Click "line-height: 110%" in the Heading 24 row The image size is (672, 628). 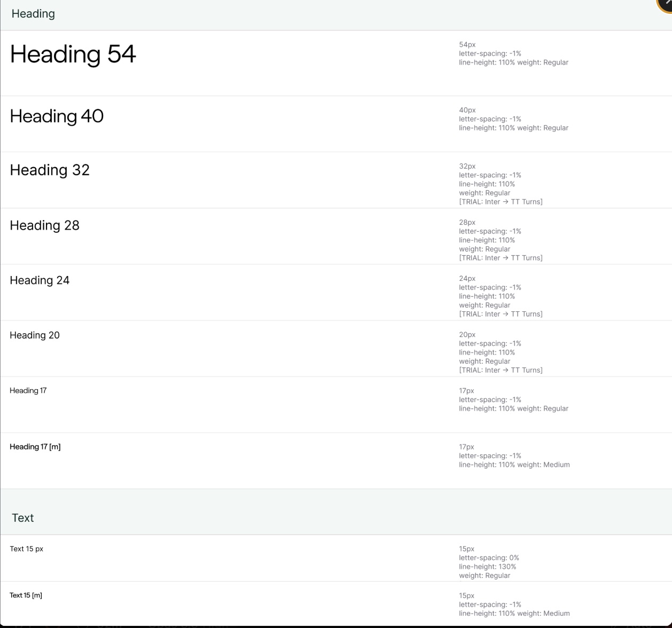[487, 296]
